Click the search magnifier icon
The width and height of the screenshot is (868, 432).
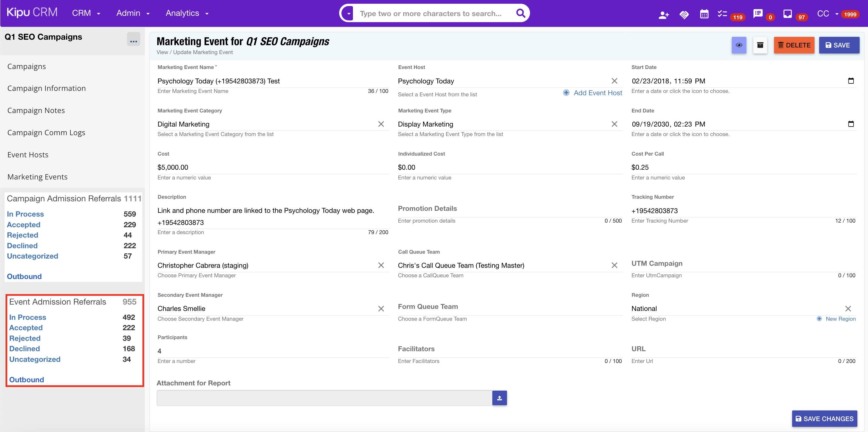521,14
